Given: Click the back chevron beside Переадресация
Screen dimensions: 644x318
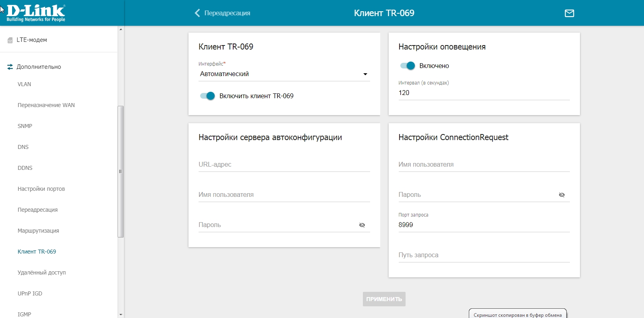Looking at the screenshot, I should 197,13.
